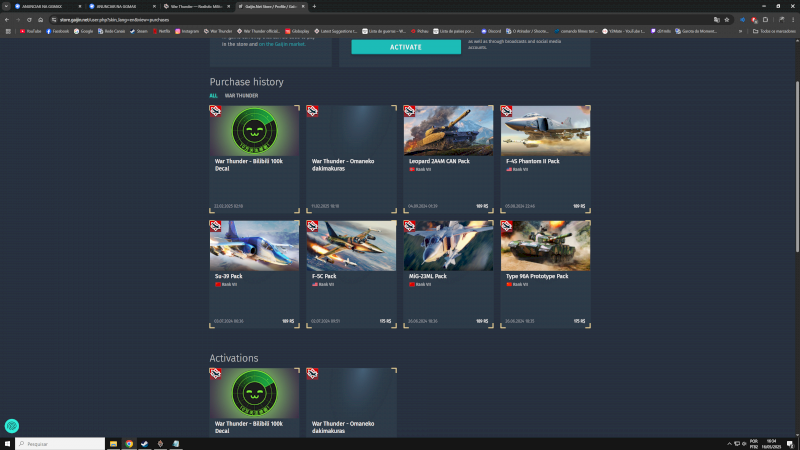Open the Leopard 2A4M CAN Pack thumbnail

[x=448, y=130]
